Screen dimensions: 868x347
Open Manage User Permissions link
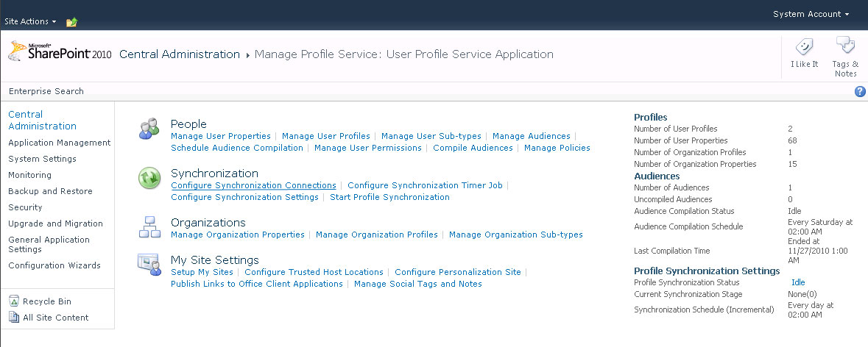pyautogui.click(x=368, y=148)
